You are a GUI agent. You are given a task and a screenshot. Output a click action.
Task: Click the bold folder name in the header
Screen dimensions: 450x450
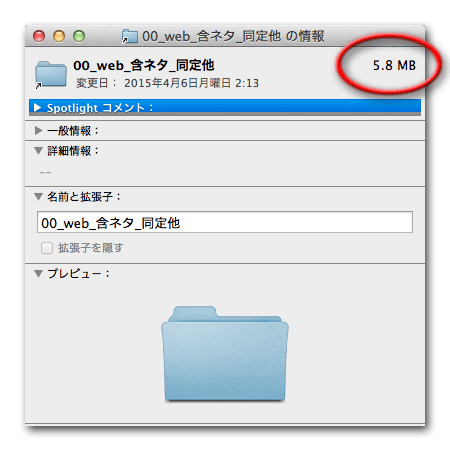[144, 65]
